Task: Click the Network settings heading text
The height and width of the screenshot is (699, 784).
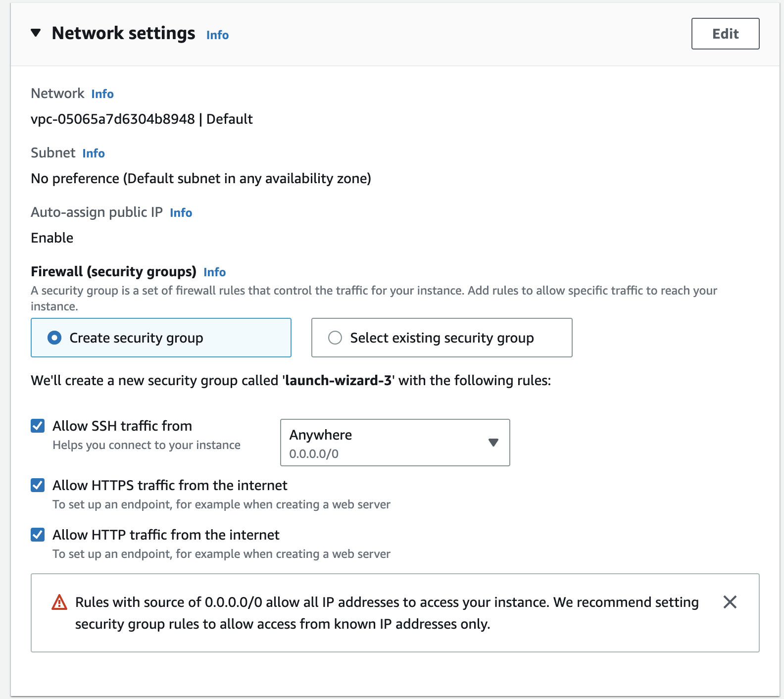Action: coord(123,33)
